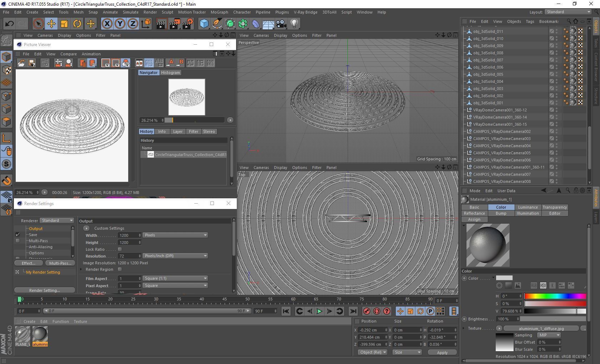Toggle the Multi-Pass checkbox
Viewport: 600px width, 364px height.
tap(17, 241)
